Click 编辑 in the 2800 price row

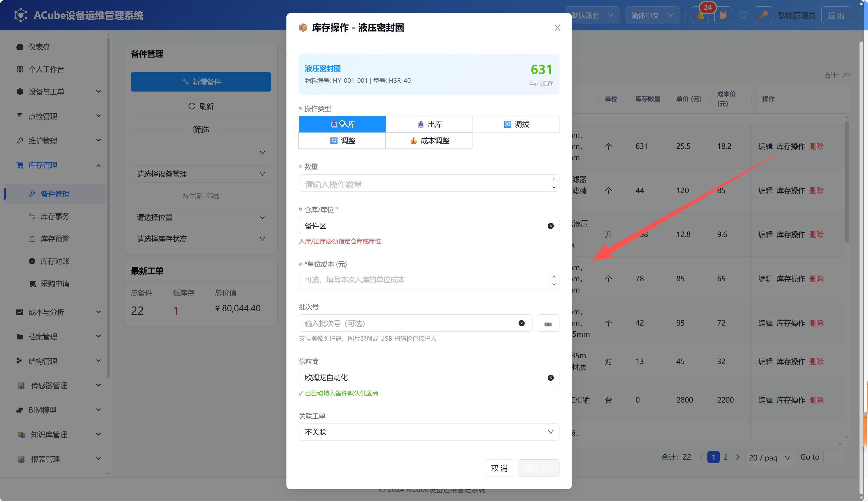coord(765,400)
